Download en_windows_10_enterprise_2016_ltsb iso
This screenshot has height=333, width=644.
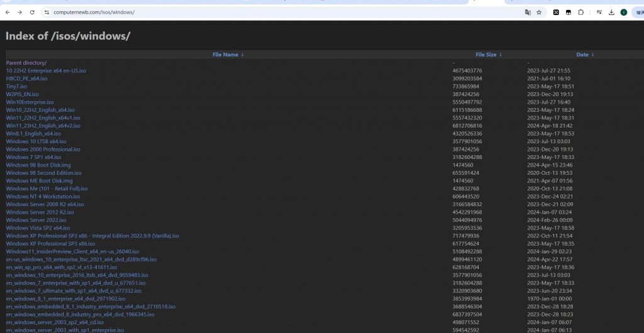pos(77,275)
